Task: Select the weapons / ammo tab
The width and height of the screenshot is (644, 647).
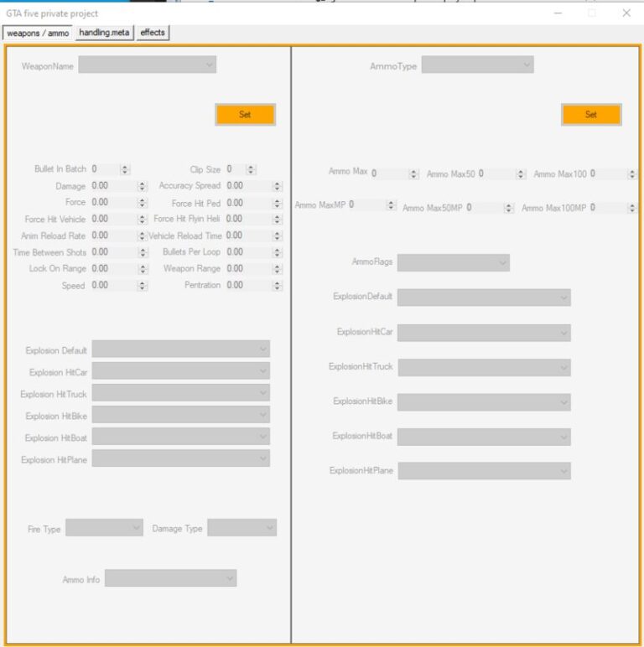Action: pyautogui.click(x=38, y=33)
